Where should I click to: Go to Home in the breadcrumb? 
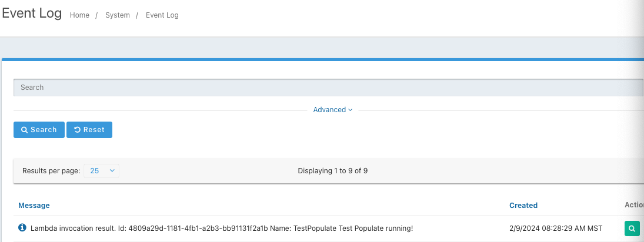79,15
